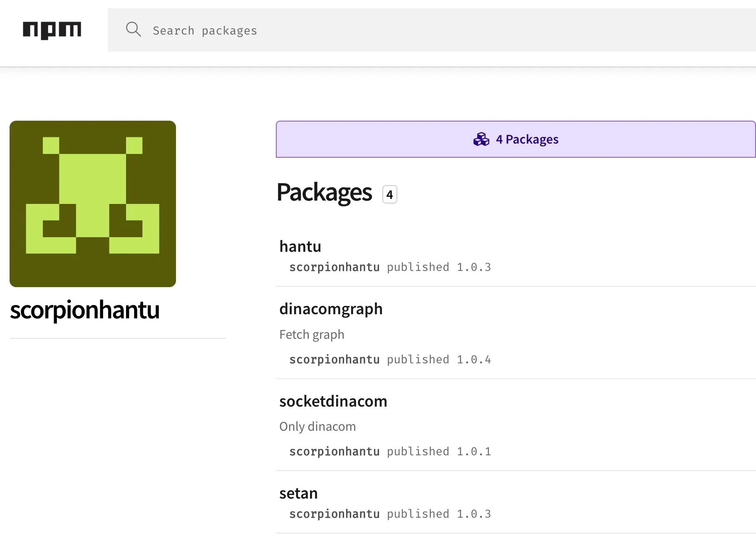The width and height of the screenshot is (756, 551).
Task: Click the Packages heading
Action: (324, 193)
